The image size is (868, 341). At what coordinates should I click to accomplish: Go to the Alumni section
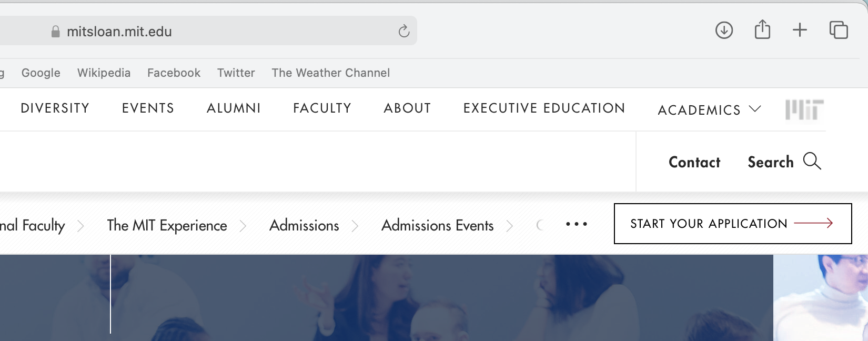(234, 108)
